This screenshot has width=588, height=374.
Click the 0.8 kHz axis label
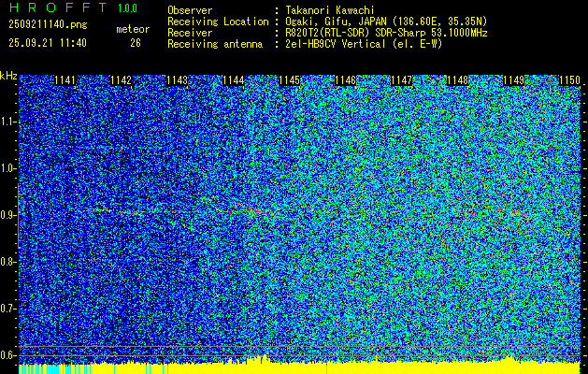(7, 262)
